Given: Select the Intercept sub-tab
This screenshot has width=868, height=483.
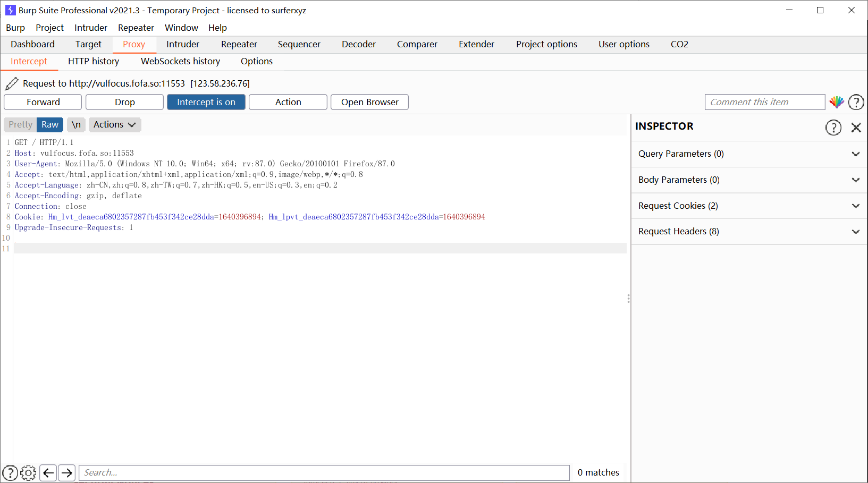Looking at the screenshot, I should click(x=29, y=62).
